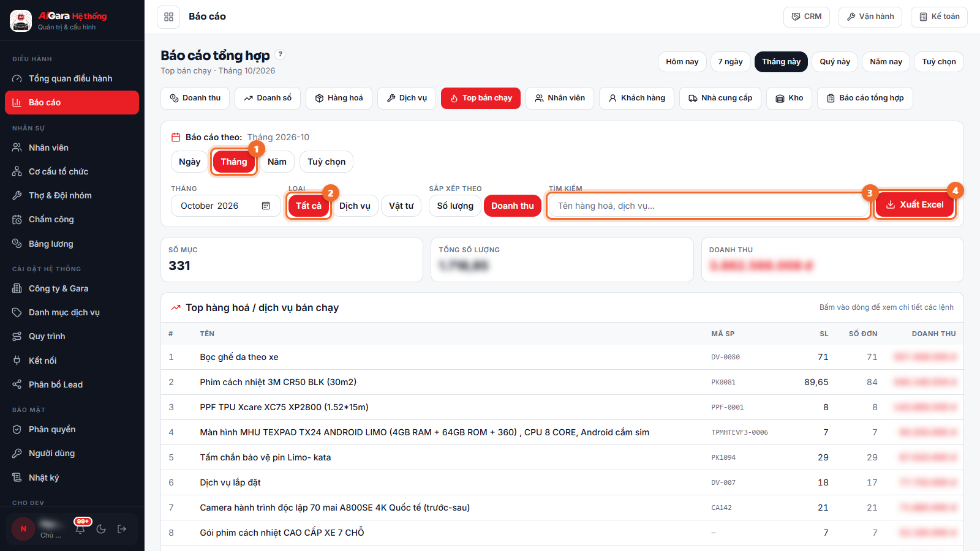Click Xuất Excel export button
Image resolution: width=980 pixels, height=551 pixels.
click(914, 205)
